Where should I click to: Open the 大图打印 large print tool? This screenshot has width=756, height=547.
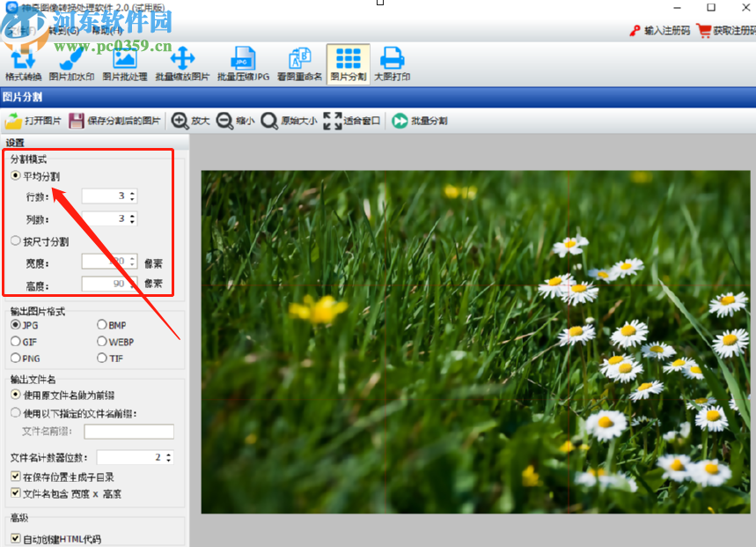pyautogui.click(x=392, y=64)
